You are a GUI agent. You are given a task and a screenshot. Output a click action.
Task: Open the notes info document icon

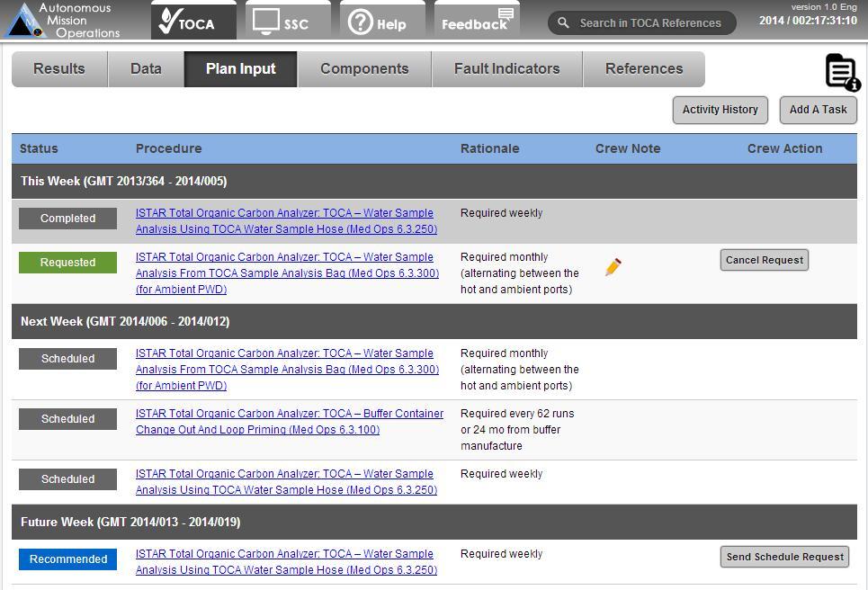843,72
